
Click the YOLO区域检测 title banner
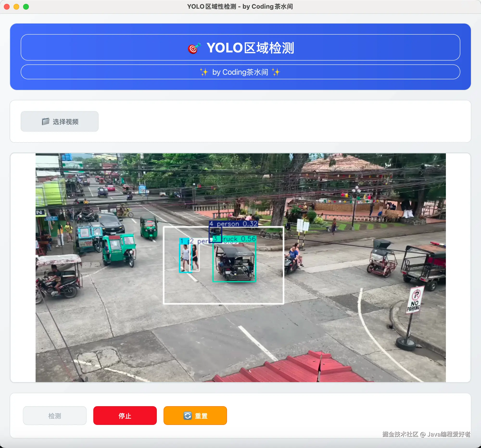250,48
